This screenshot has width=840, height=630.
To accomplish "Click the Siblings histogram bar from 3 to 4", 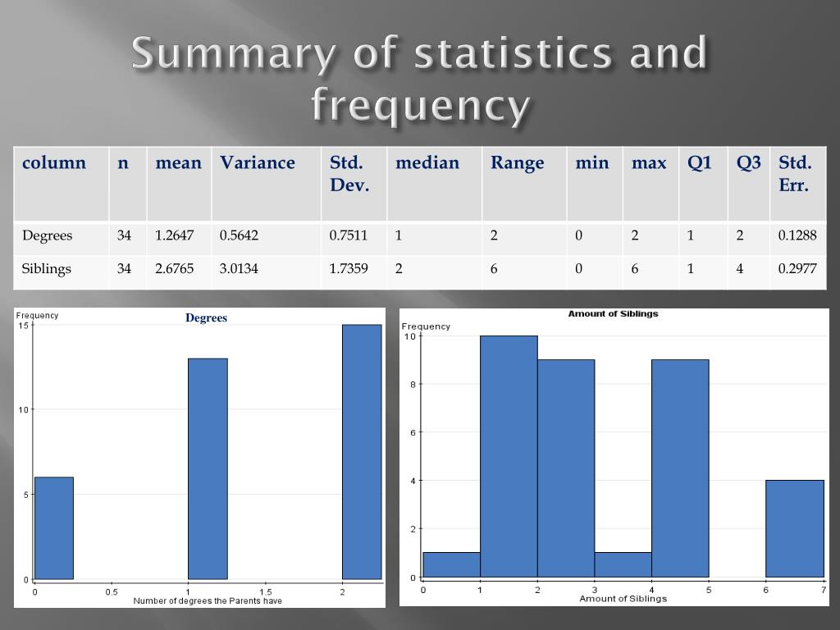I will point(623,564).
